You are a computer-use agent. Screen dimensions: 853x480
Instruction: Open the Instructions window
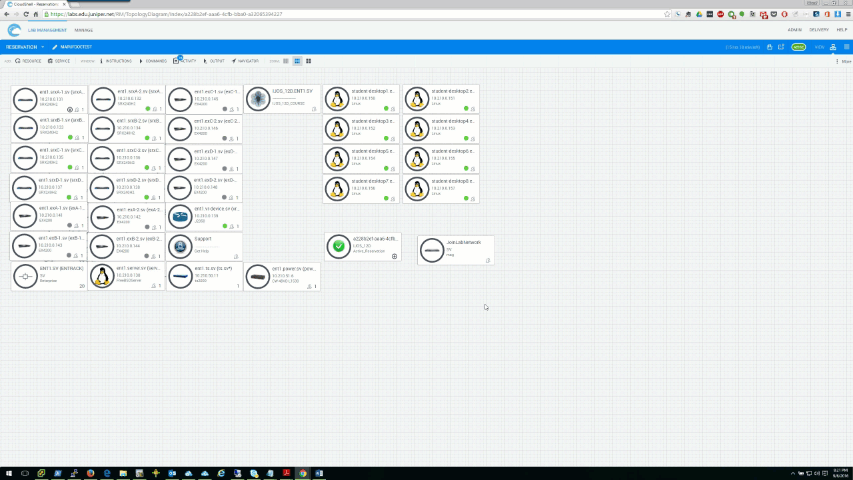click(x=116, y=61)
